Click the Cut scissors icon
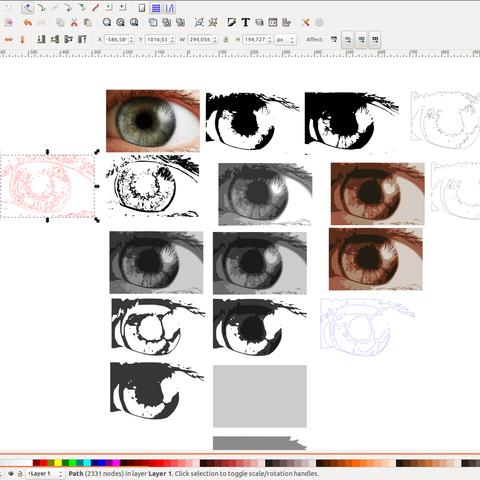480x480 pixels. (74, 23)
